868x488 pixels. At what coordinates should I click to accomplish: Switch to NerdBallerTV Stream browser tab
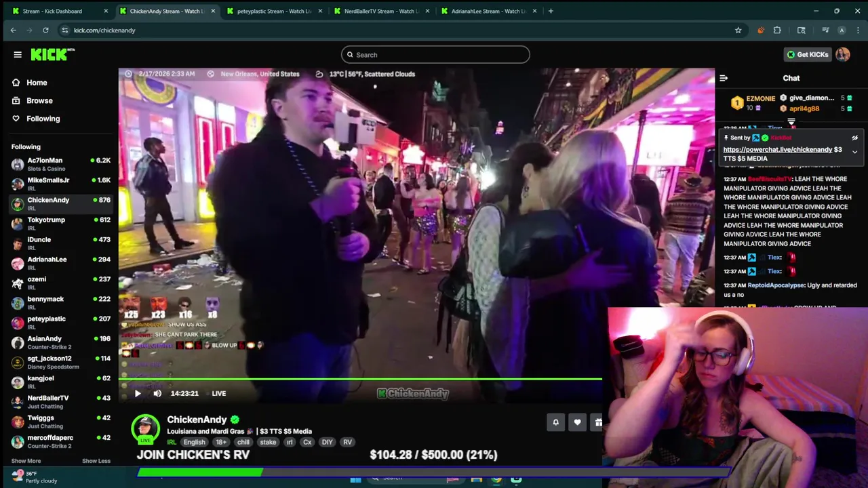[380, 11]
